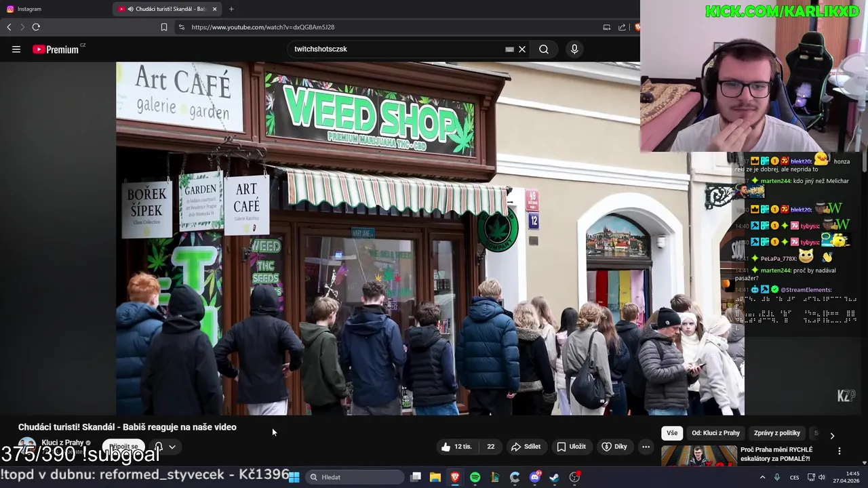The image size is (868, 488).
Task: Open site settings icon beside URL
Action: tap(181, 27)
